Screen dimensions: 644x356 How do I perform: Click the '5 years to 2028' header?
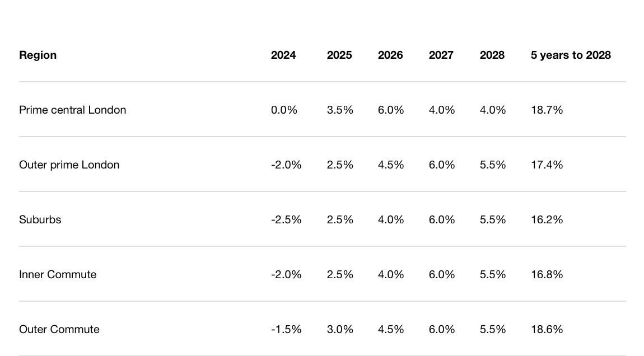[571, 55]
